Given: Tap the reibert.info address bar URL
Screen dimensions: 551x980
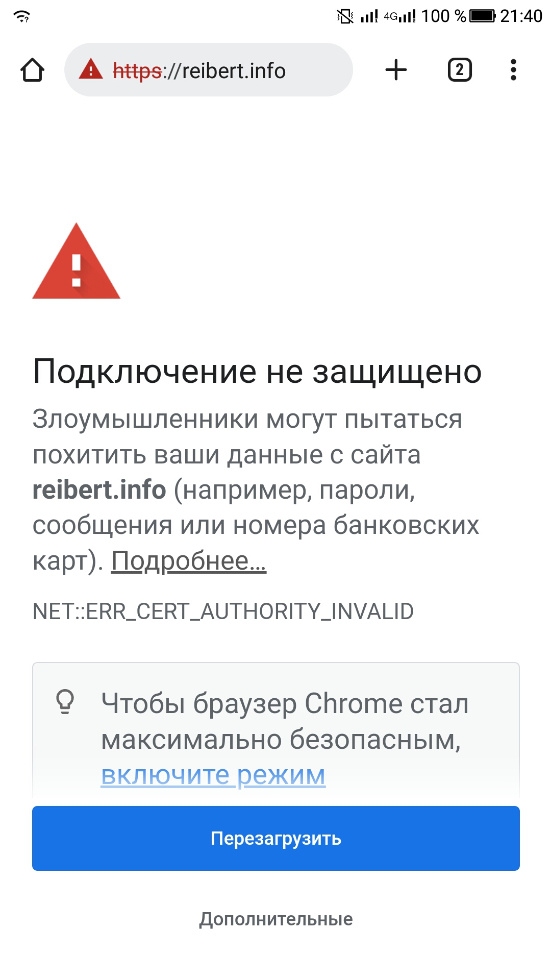Looking at the screenshot, I should pos(199,70).
